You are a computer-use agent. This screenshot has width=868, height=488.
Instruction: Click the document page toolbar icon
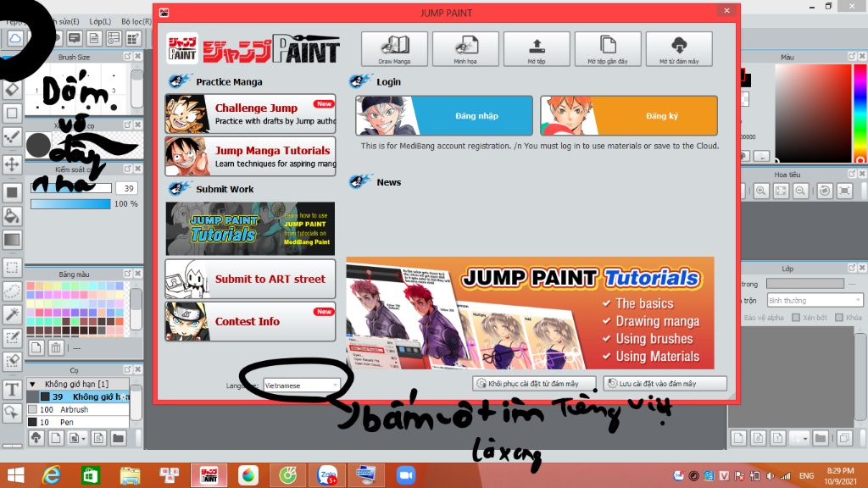pos(94,38)
